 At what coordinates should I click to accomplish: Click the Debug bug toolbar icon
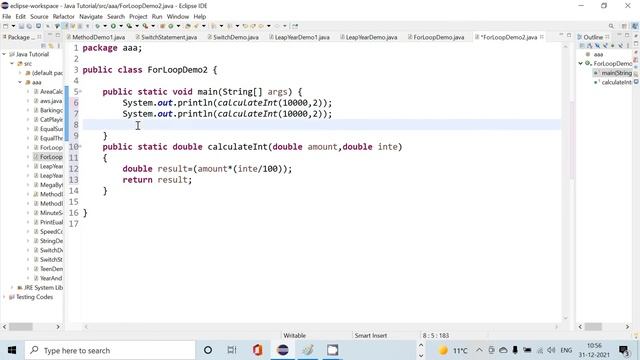[x=98, y=26]
